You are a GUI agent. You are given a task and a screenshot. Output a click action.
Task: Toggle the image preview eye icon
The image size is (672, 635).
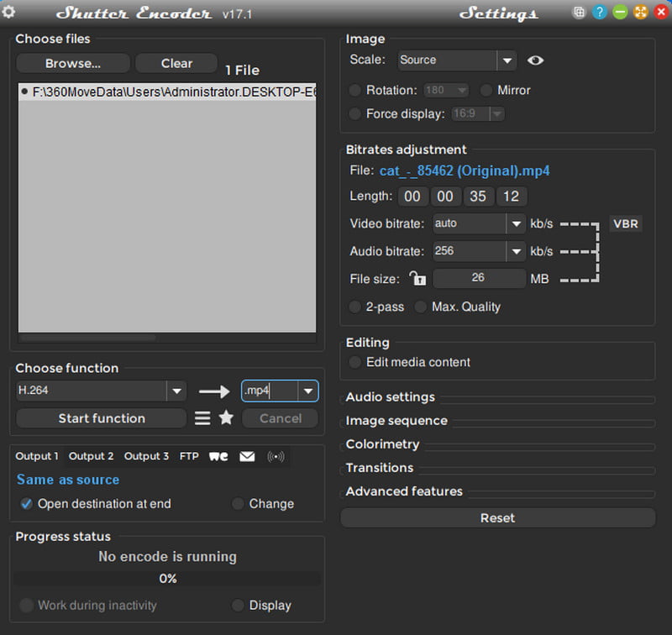535,60
